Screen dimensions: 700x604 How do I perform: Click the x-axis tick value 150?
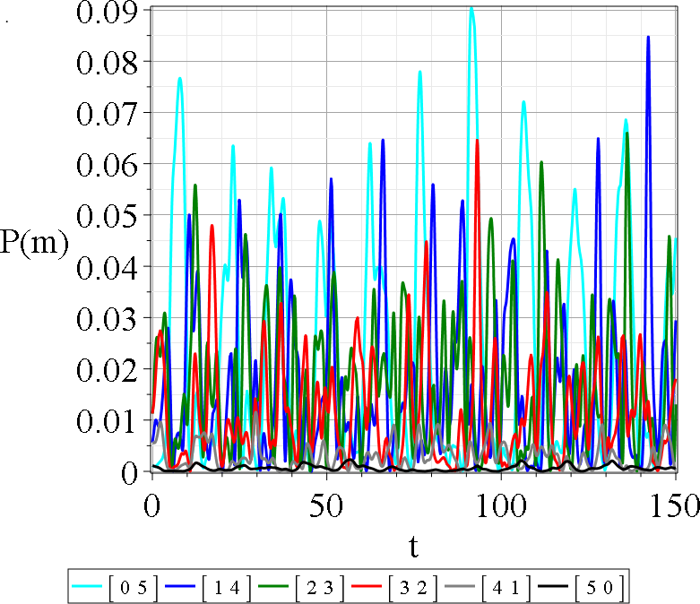(675, 505)
